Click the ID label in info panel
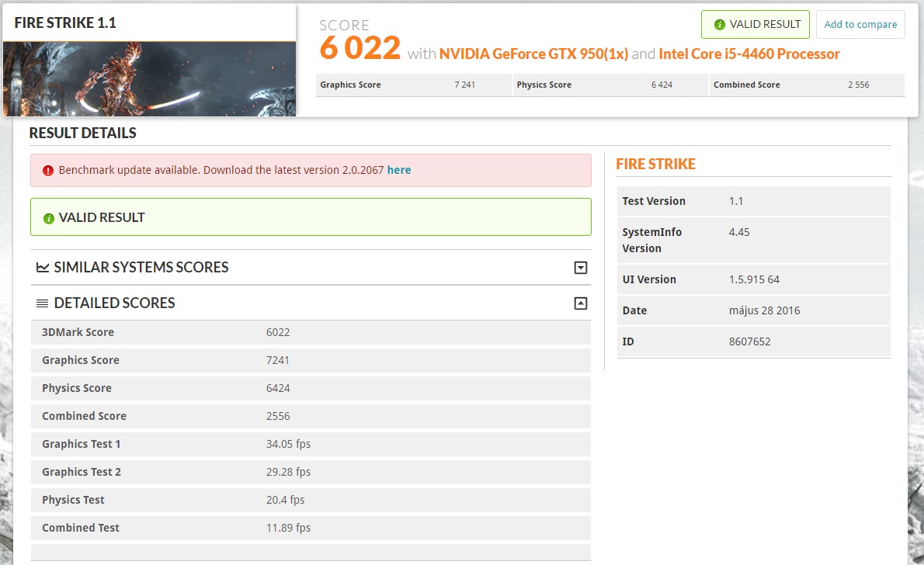 (628, 341)
